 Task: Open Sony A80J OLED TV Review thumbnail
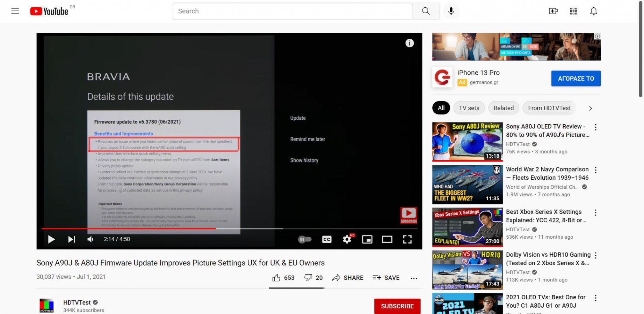pos(467,142)
